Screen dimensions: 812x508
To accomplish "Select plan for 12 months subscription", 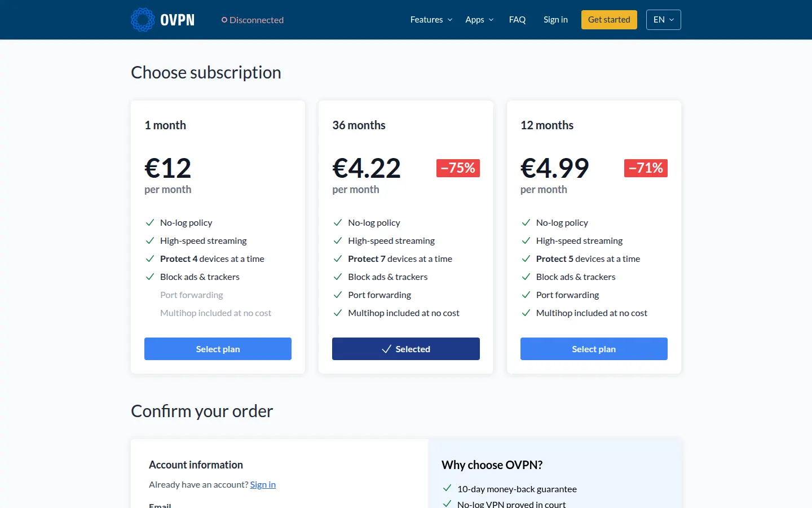I will tap(594, 349).
